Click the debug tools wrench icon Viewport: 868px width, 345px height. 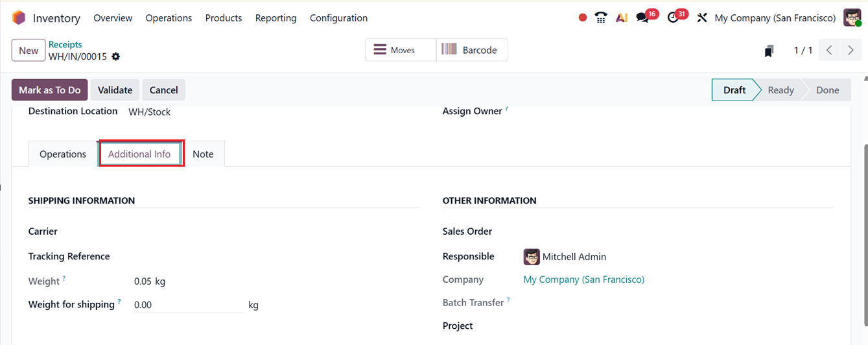point(702,18)
